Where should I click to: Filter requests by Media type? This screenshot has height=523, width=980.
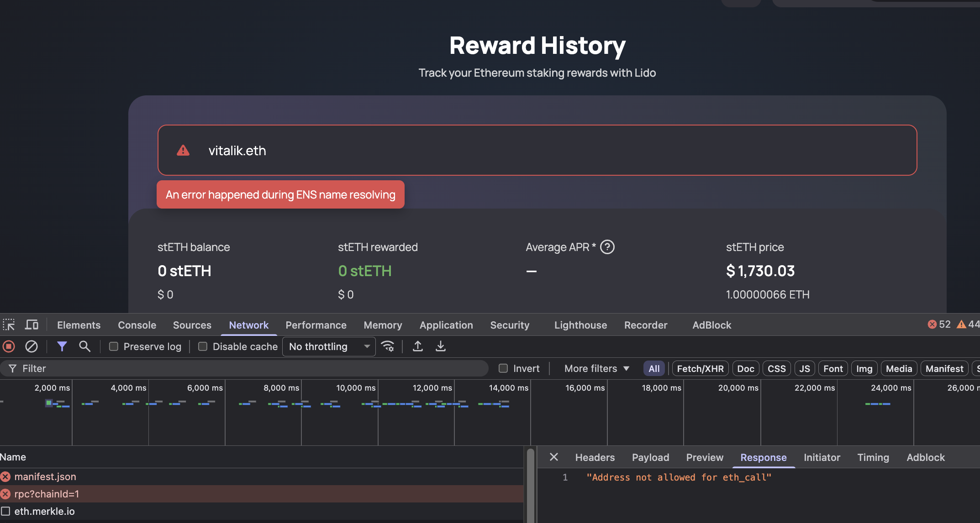coord(899,368)
